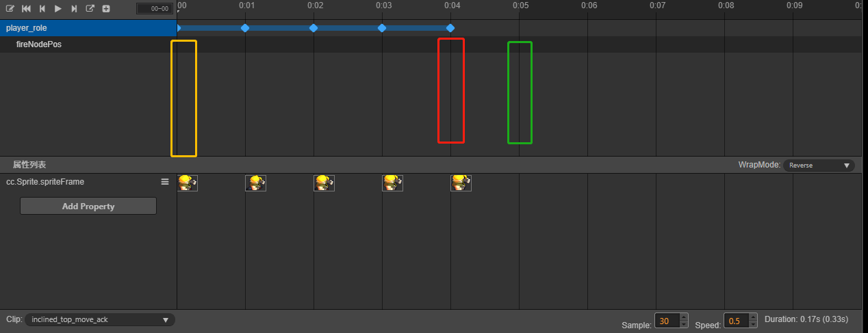This screenshot has width=868, height=333.
Task: Toggle animation edit mode pencil icon
Action: tap(10, 9)
